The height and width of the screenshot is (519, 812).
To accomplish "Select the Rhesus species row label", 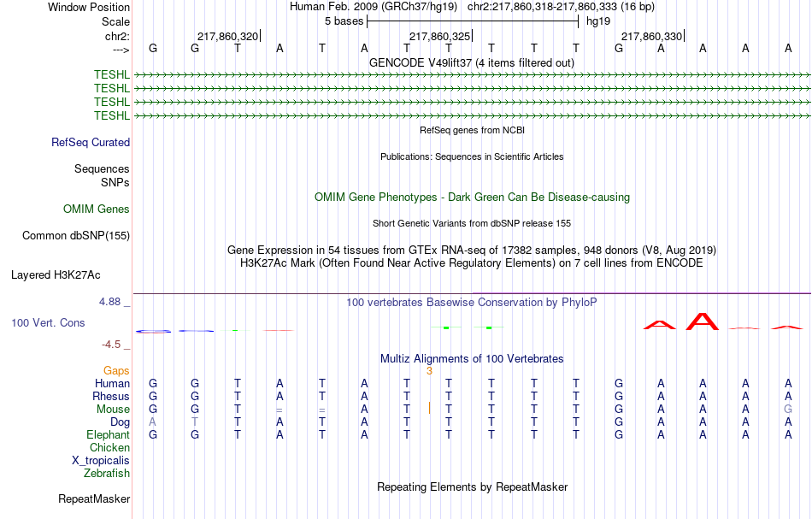I will pos(111,396).
